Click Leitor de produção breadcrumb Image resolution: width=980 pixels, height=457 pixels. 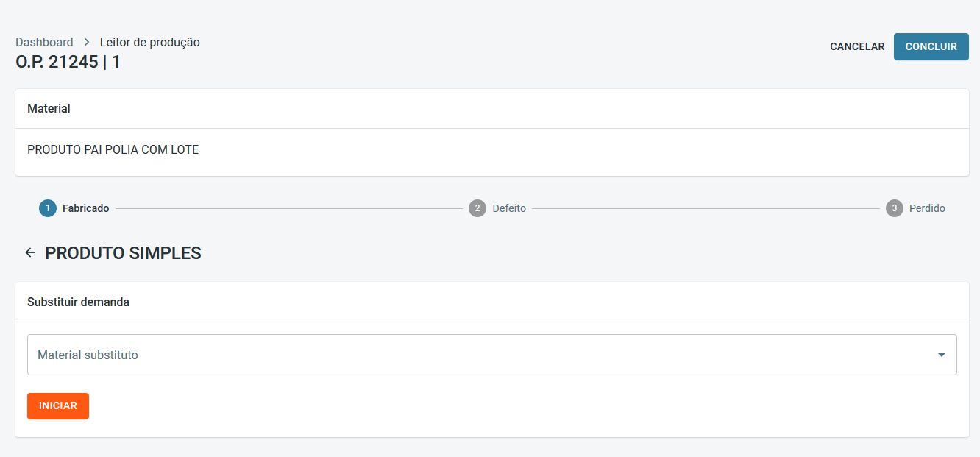pyautogui.click(x=149, y=43)
